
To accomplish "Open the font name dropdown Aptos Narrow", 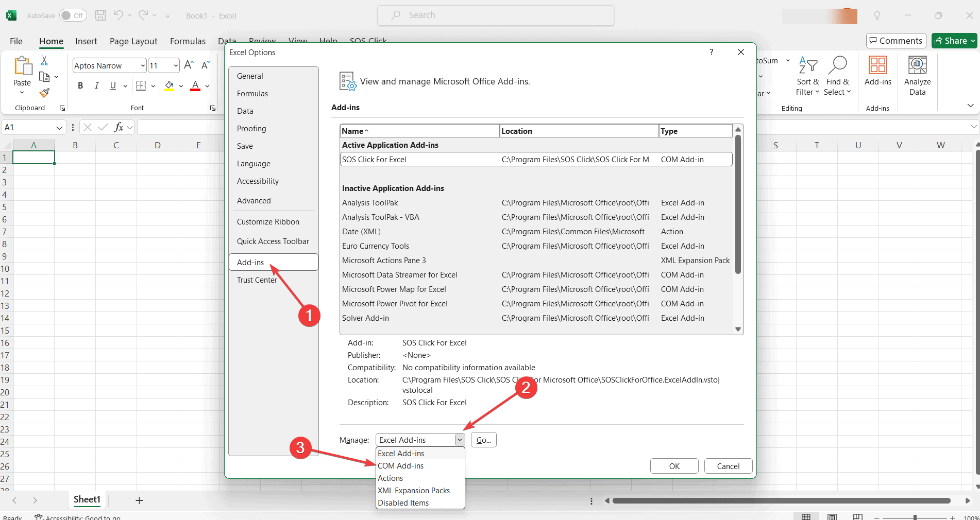I will coord(143,65).
